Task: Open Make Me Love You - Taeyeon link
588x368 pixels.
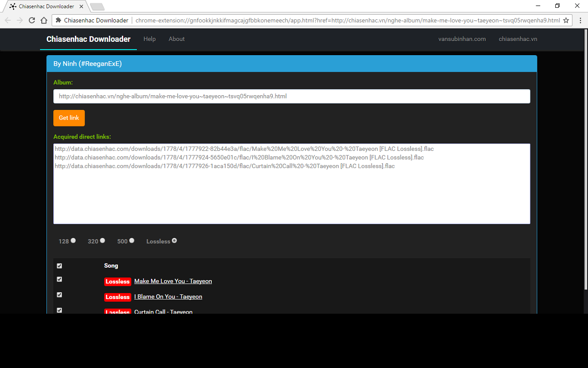Action: [x=173, y=281]
